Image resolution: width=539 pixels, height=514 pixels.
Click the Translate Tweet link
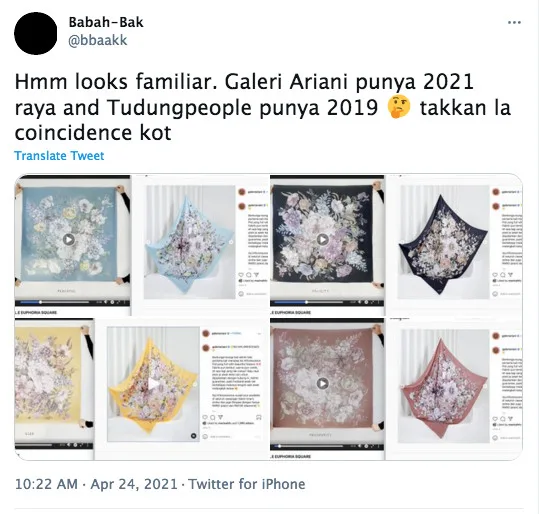(x=59, y=156)
